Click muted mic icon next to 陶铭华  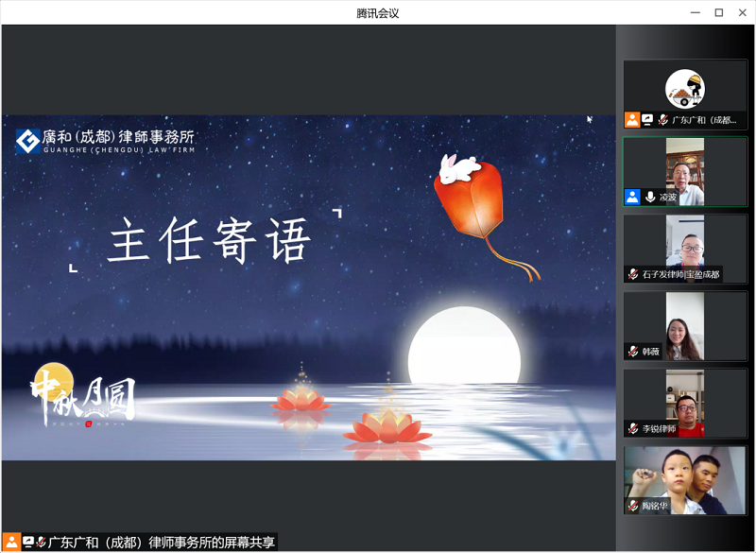click(x=633, y=506)
